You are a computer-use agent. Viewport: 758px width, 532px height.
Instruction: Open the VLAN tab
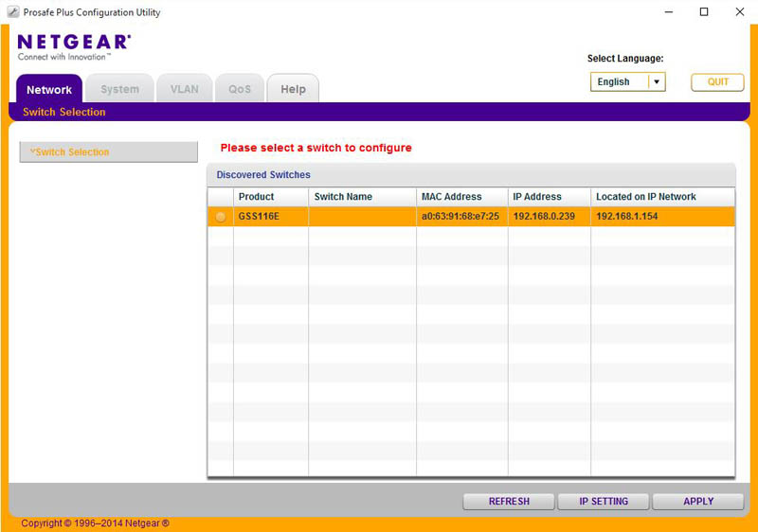[184, 89]
